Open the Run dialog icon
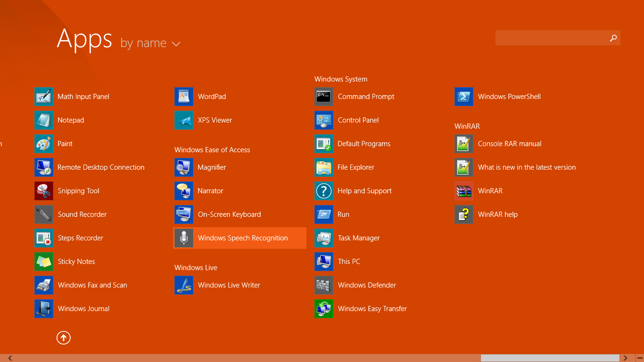 coord(324,214)
